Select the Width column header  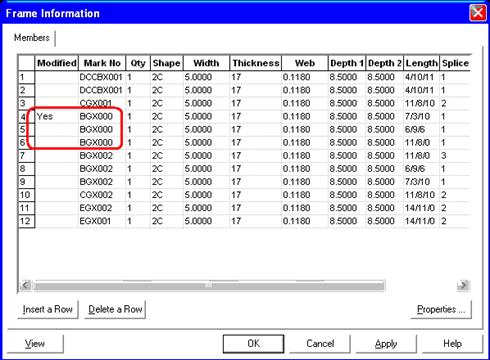(x=206, y=63)
